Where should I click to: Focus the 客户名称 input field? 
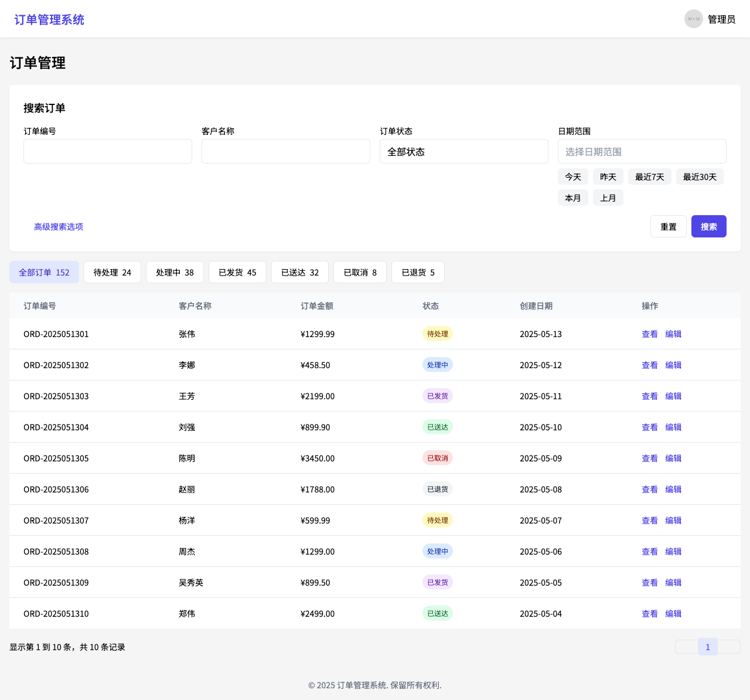click(x=285, y=151)
